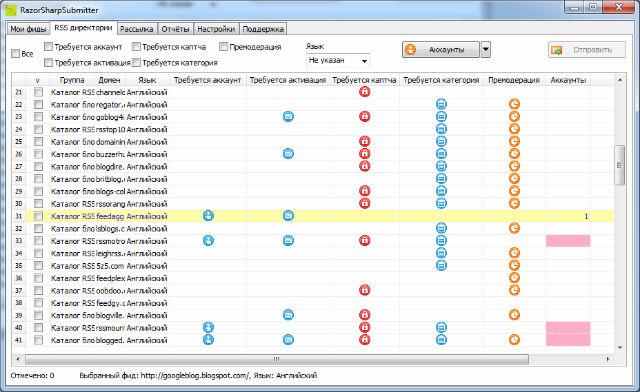Click the moderation clock icon in row 32
The image size is (640, 392).
(514, 228)
